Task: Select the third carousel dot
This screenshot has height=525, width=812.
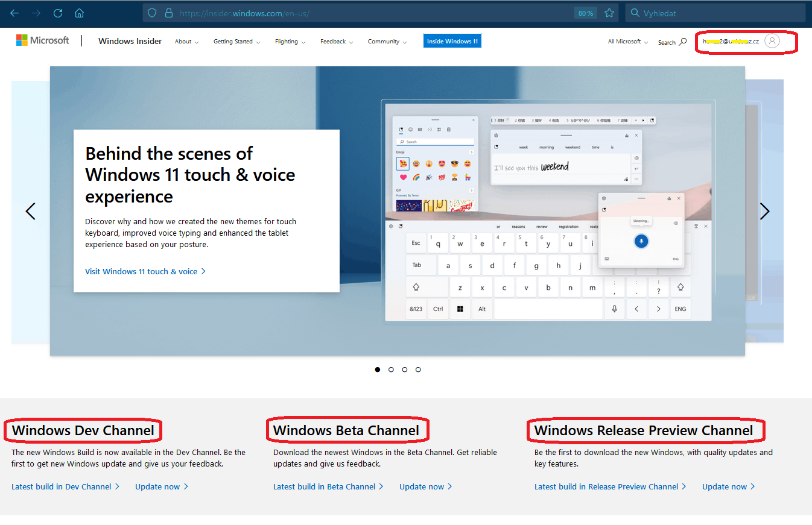Action: 405,369
